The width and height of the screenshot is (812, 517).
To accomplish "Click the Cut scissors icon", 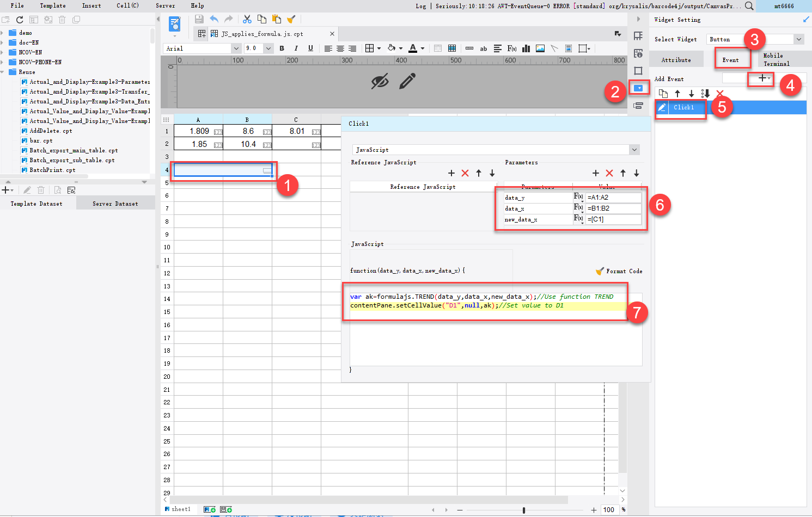I will click(x=247, y=19).
